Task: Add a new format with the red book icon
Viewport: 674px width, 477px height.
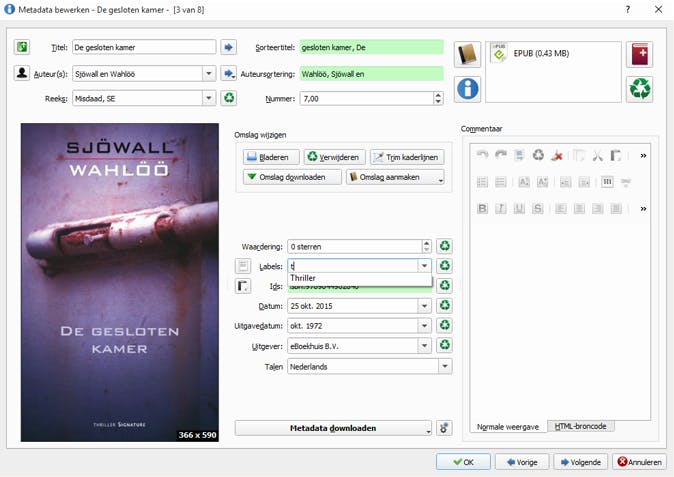Action: click(640, 54)
